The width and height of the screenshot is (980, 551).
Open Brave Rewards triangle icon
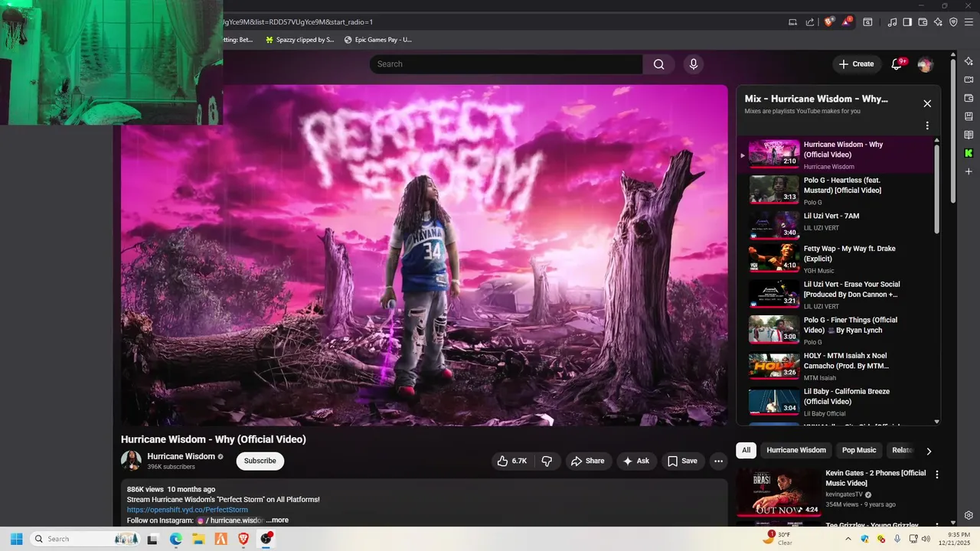pos(847,22)
